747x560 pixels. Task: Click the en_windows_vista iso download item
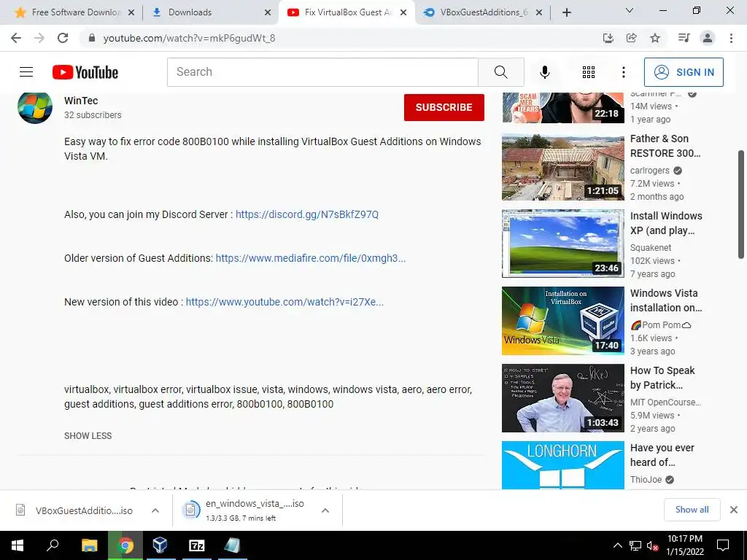tap(248, 510)
